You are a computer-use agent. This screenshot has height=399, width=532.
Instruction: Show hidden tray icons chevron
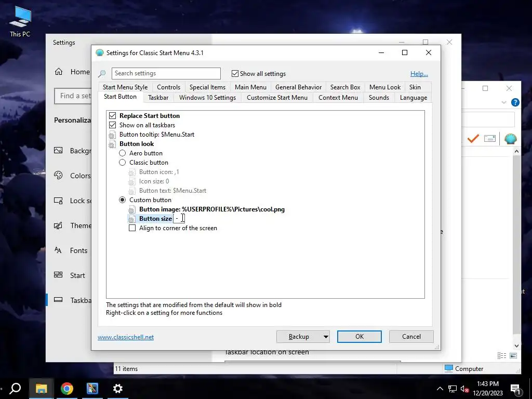click(440, 389)
